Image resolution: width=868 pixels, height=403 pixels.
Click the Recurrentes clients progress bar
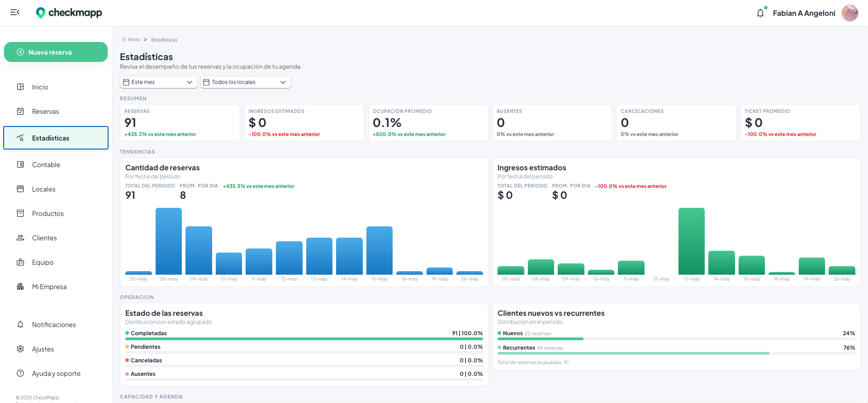[x=676, y=353]
